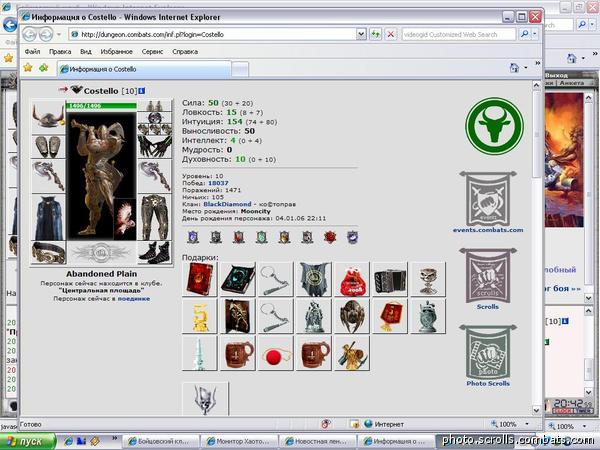
Task: Expand the search provider dropdown arrow
Action: pos(535,34)
